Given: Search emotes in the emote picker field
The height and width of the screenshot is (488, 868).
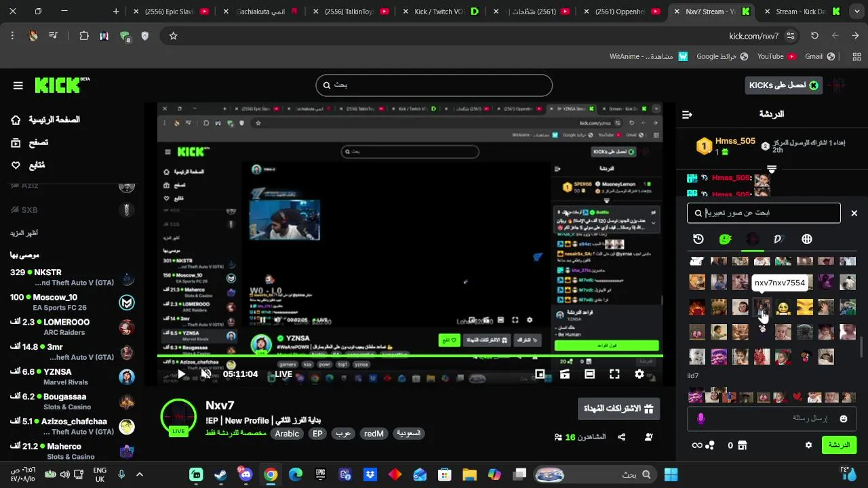Looking at the screenshot, I should click(764, 213).
